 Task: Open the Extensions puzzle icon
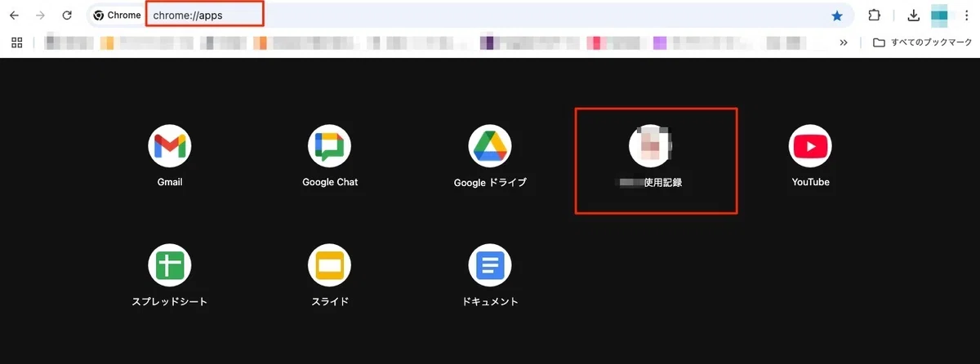click(875, 16)
